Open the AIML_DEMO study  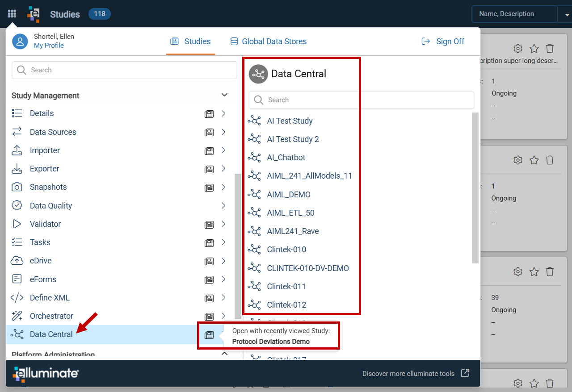click(289, 195)
